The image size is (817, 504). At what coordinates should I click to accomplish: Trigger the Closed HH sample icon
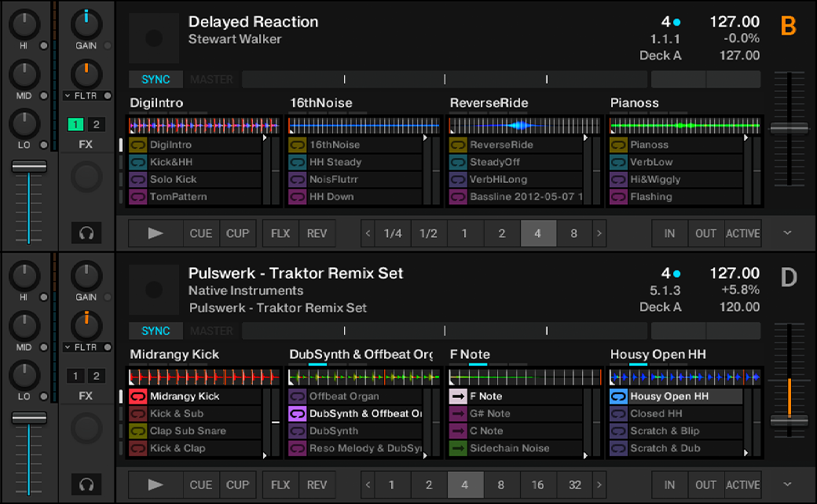(618, 414)
